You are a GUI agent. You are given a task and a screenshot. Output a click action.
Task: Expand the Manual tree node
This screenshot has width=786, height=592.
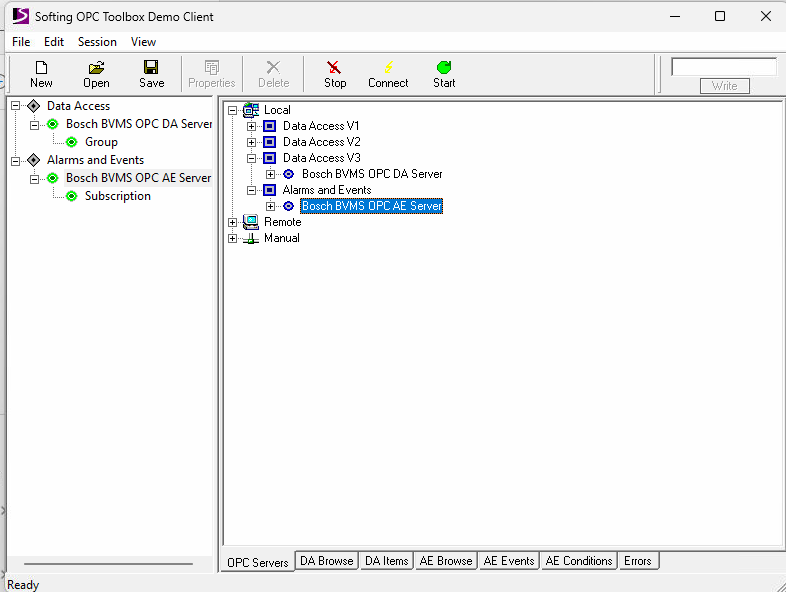[232, 238]
